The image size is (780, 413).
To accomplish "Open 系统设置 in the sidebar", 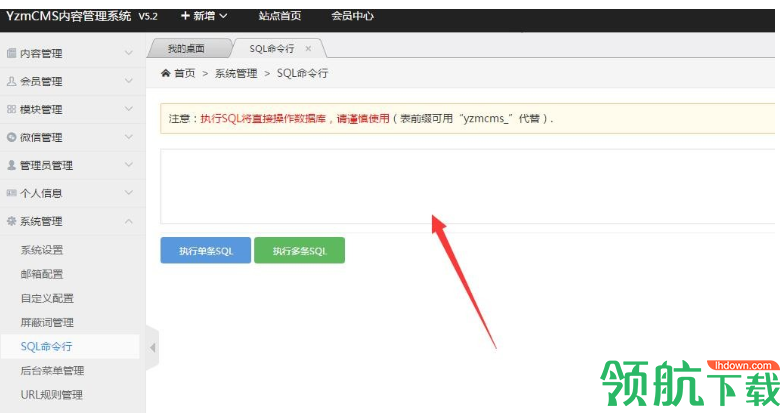I will pos(42,250).
